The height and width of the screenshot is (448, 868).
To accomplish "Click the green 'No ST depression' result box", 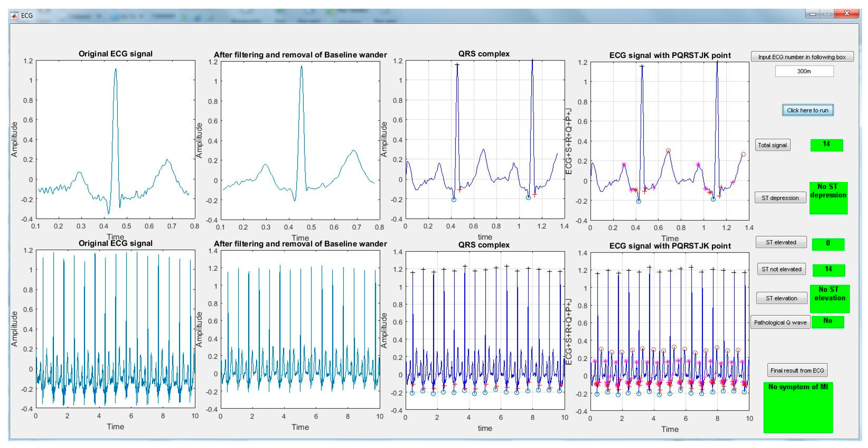I will tap(828, 198).
